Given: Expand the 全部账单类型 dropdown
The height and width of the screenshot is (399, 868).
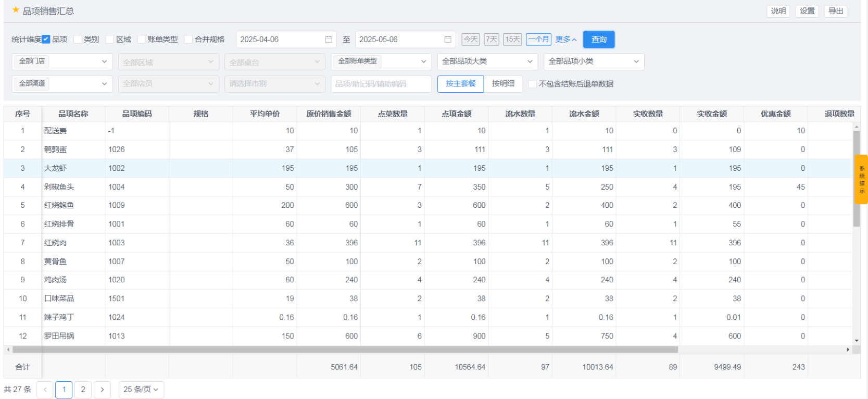Looking at the screenshot, I should click(x=381, y=61).
